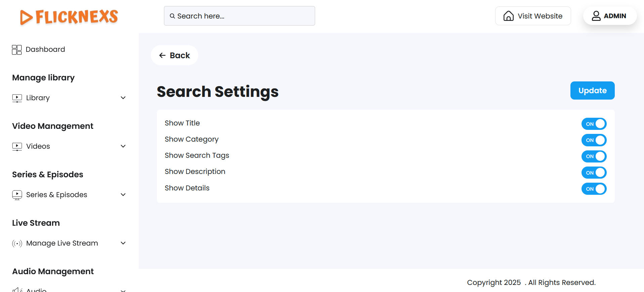Click the house icon beside Visit Website
The height and width of the screenshot is (292, 644).
point(508,16)
